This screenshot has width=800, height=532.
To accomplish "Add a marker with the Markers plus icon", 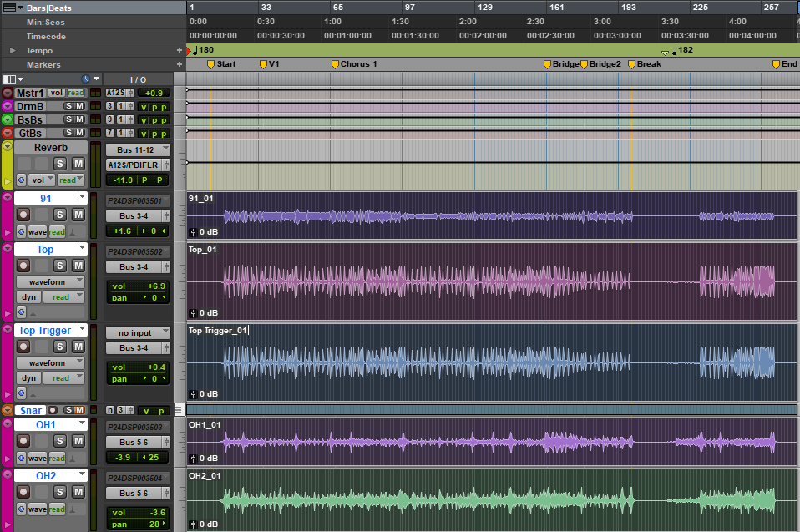I will [179, 65].
